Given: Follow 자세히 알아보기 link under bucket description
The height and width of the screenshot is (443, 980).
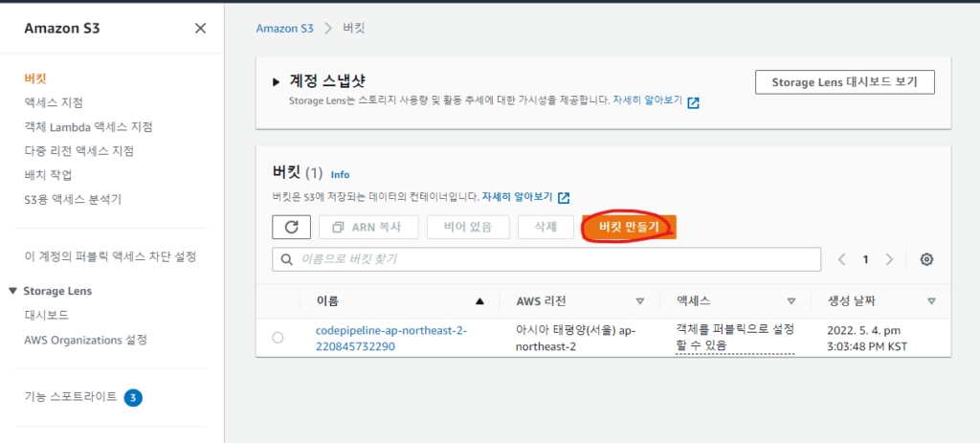Looking at the screenshot, I should point(517,196).
